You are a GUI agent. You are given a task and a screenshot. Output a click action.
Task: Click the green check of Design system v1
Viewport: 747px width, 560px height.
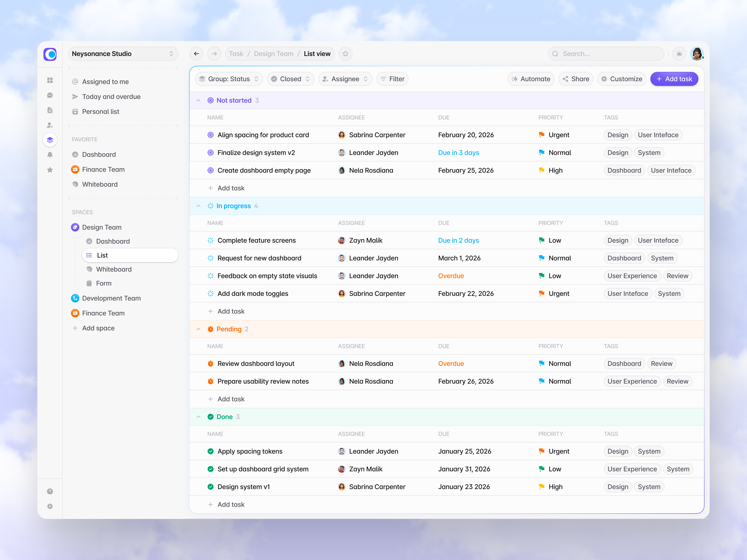click(x=210, y=487)
